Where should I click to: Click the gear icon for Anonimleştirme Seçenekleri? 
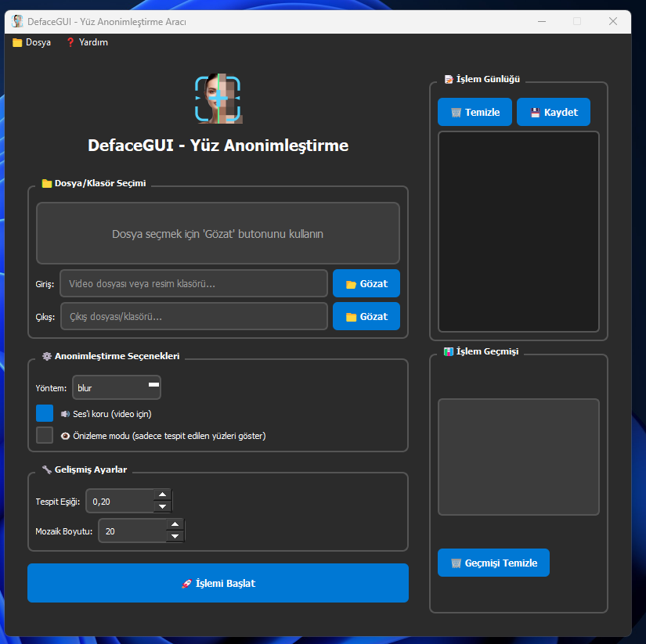47,356
